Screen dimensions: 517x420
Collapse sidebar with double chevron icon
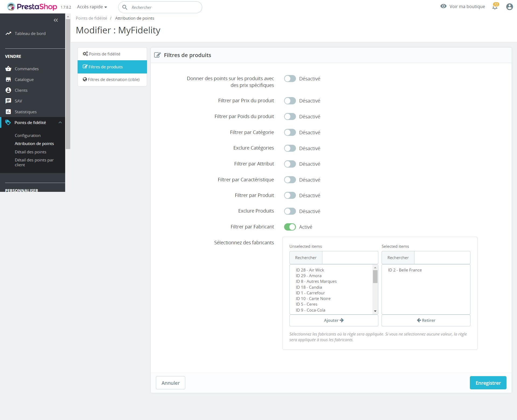pos(56,20)
